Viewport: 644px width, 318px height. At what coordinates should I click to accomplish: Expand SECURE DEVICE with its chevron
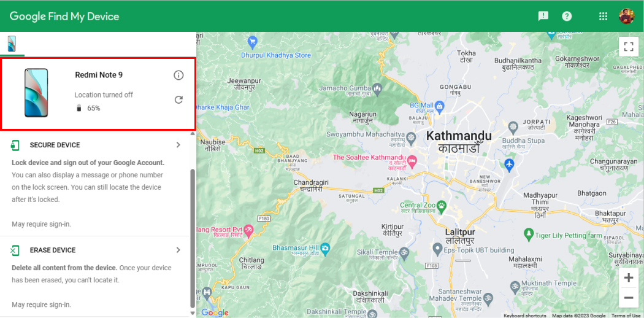178,145
